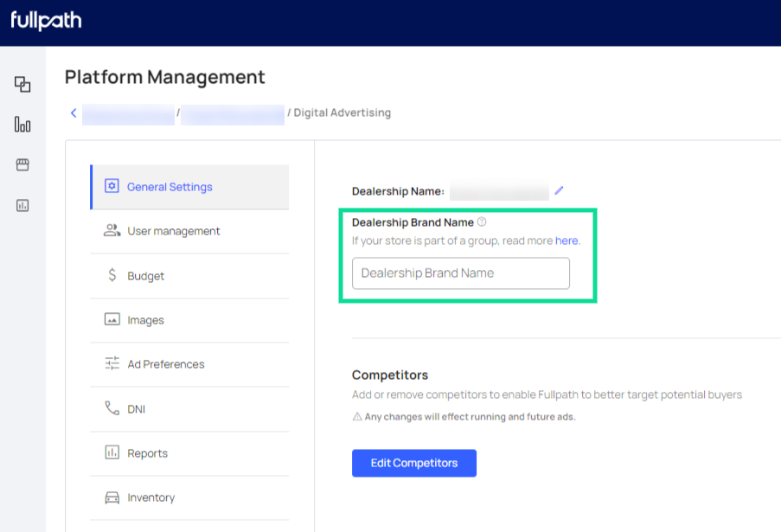The height and width of the screenshot is (532, 781).
Task: Open the report chart sidebar icon
Action: click(x=22, y=205)
